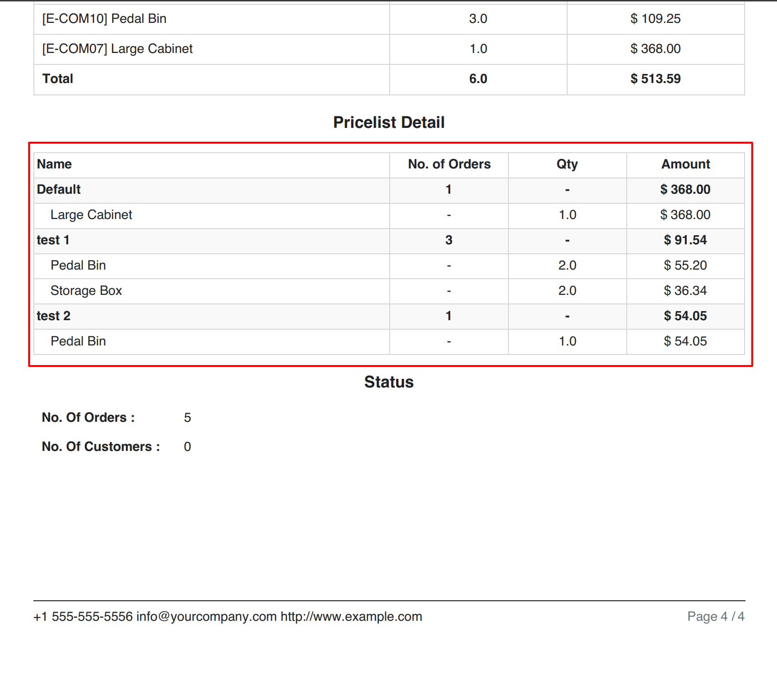Click the Status section heading
The height and width of the screenshot is (700, 777).
[389, 382]
